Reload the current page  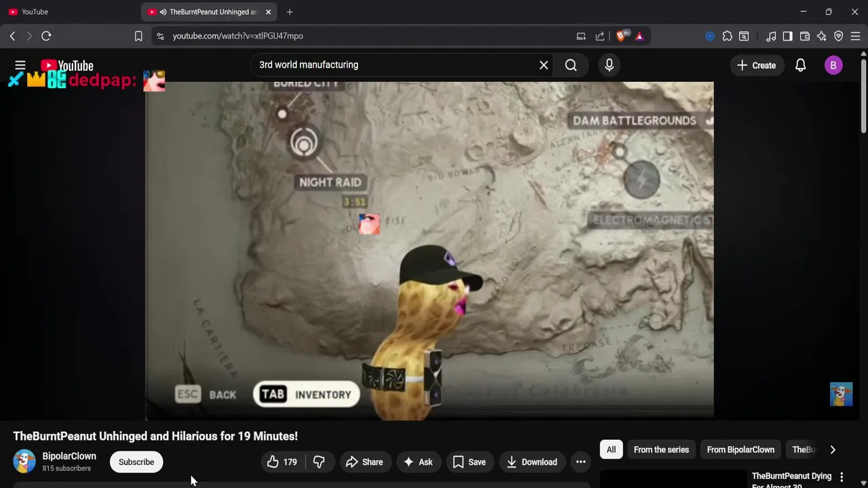[46, 36]
